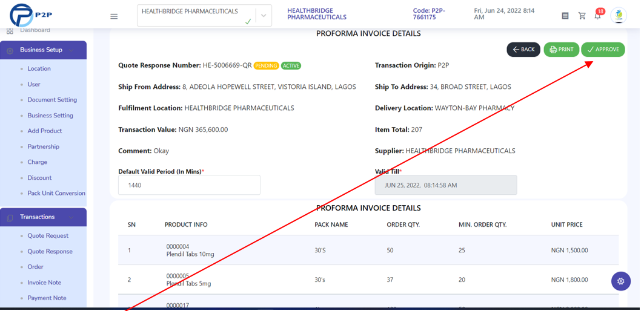This screenshot has width=644, height=311.
Task: Click the Back button
Action: [x=523, y=49]
